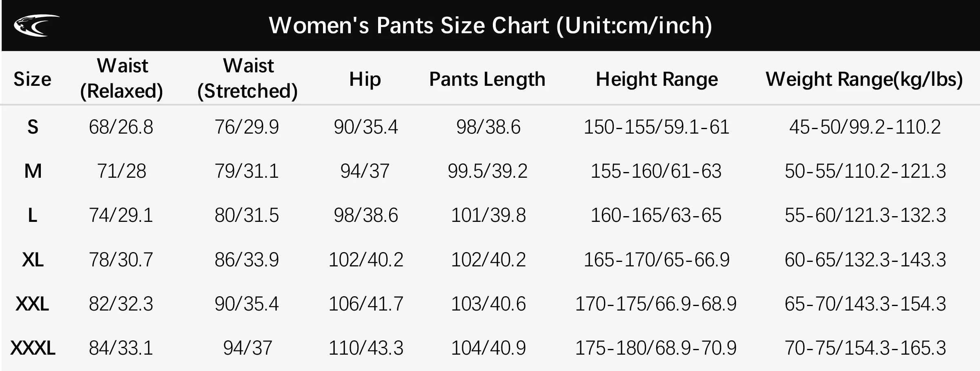Click the Weight Range(kg/lbs) header
Screen dimensions: 980x371
864,79
